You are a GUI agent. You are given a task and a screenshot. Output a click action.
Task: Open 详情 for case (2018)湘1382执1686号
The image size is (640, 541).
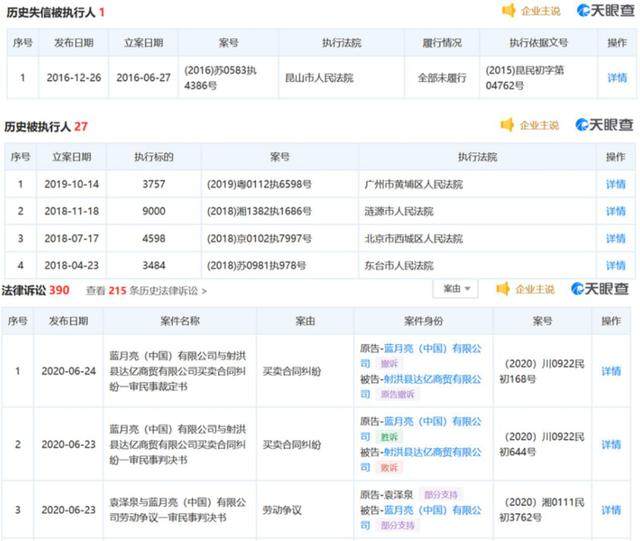coord(616,211)
